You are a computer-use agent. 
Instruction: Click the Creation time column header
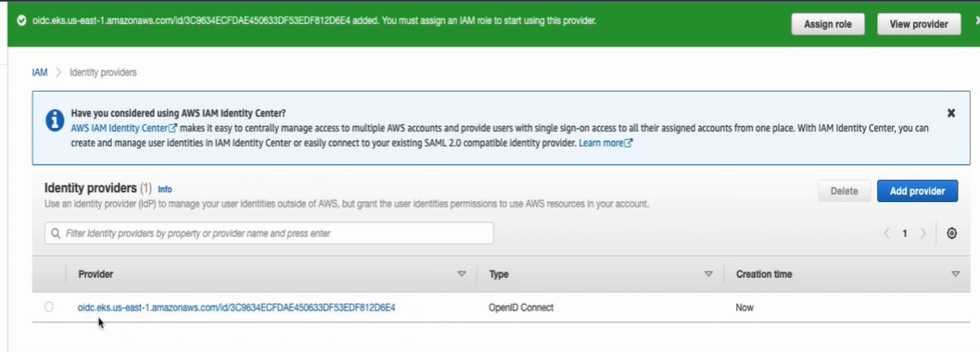[x=764, y=274]
